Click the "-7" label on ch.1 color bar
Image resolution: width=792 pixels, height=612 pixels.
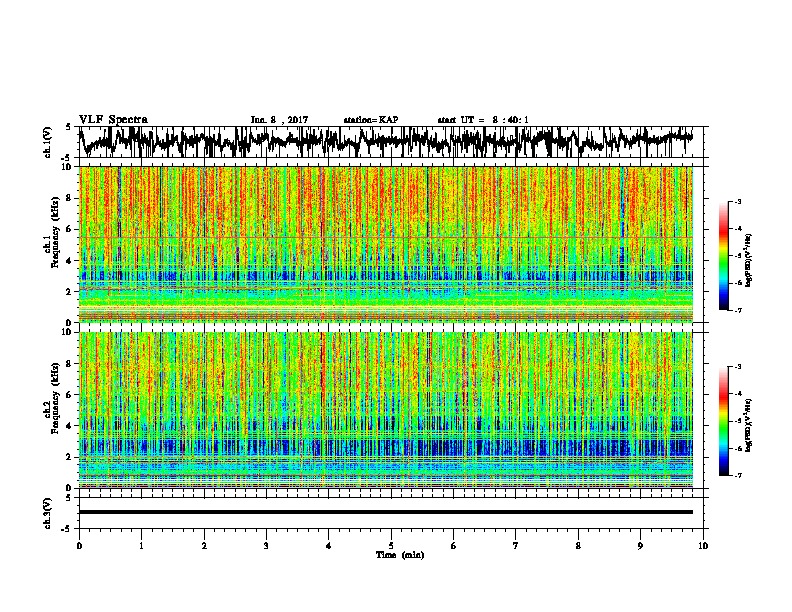(x=737, y=310)
